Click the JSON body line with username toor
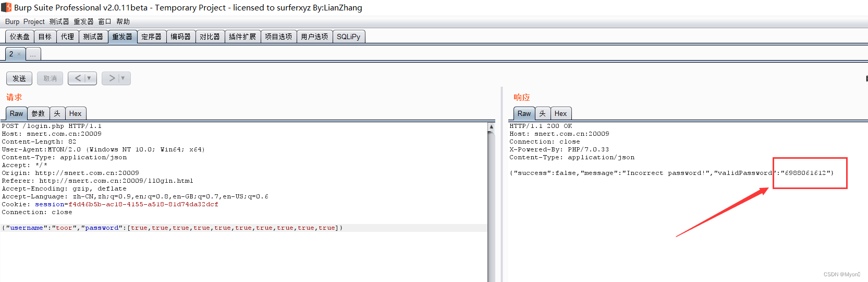This screenshot has width=868, height=282. [172, 228]
